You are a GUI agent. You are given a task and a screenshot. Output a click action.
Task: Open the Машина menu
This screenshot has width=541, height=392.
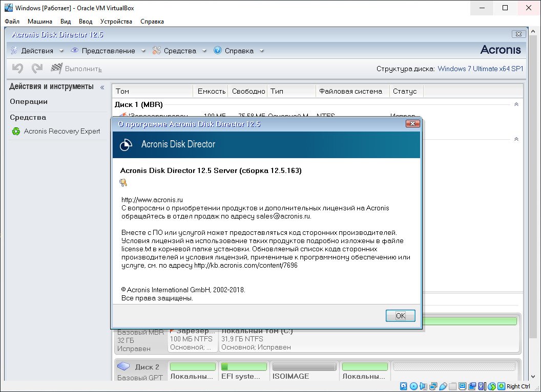click(39, 21)
